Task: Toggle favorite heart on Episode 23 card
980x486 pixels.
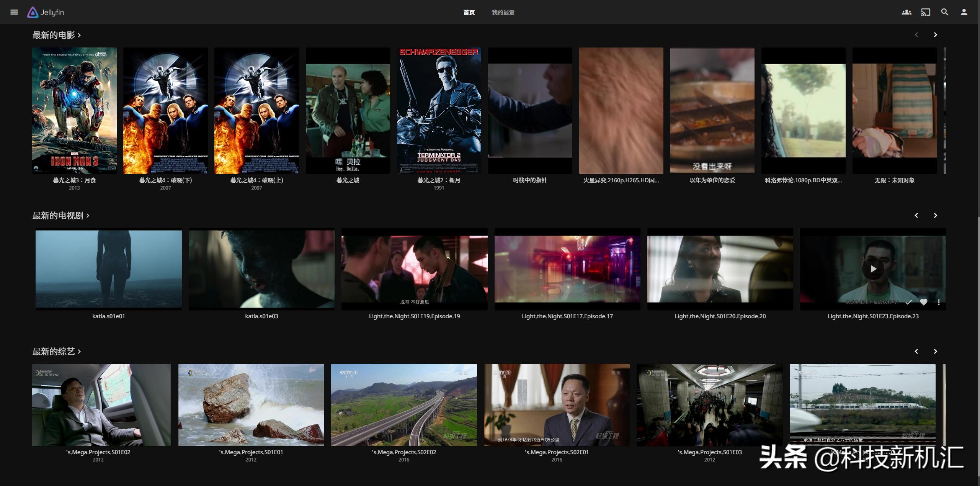Action: click(x=924, y=302)
